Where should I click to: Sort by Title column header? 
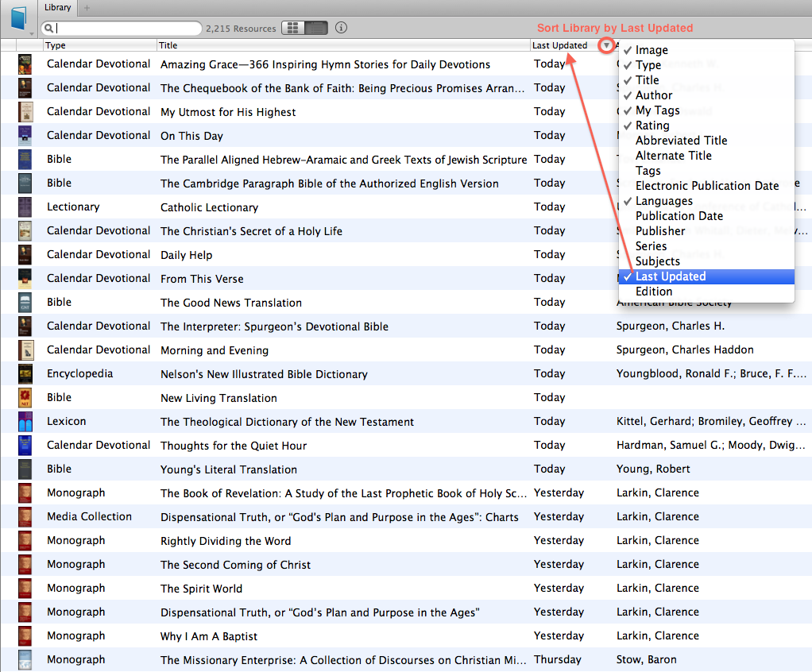pos(343,45)
